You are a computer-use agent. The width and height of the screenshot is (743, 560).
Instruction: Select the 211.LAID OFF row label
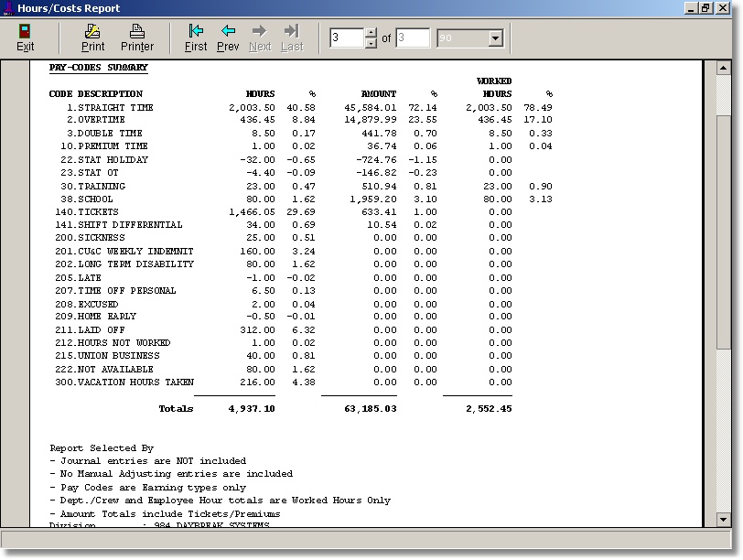pos(90,329)
